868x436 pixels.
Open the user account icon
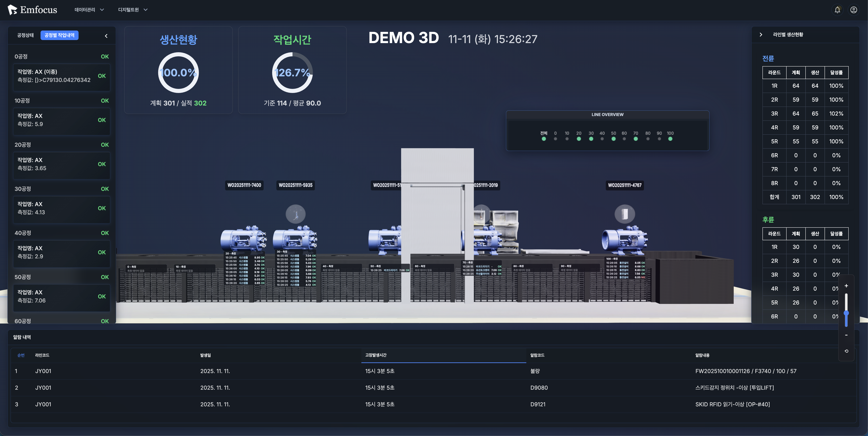(854, 10)
